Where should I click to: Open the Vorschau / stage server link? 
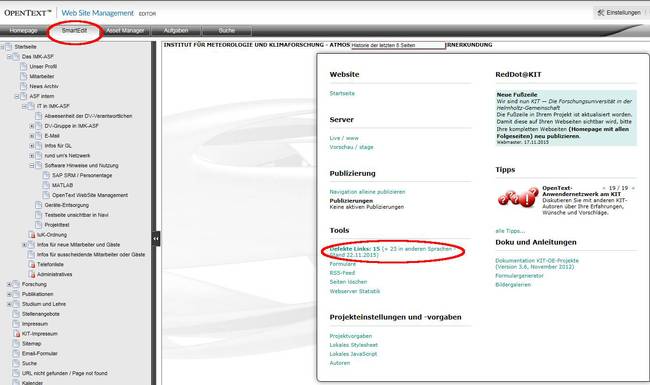pos(352,147)
